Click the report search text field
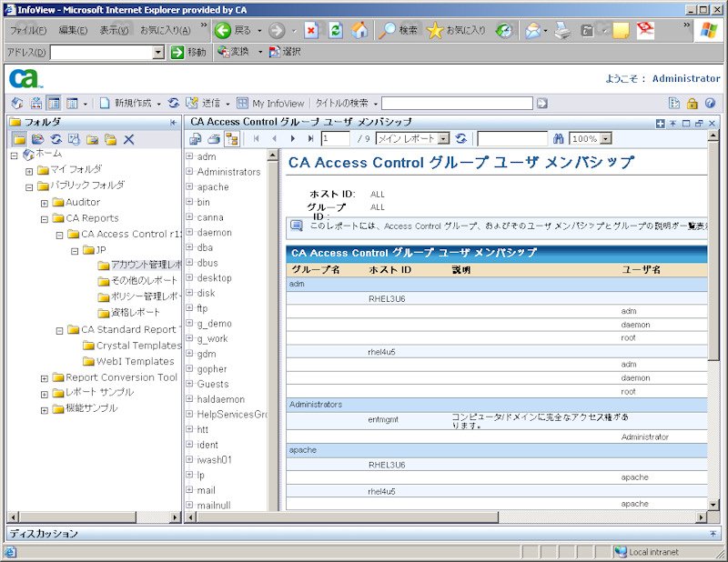The width and height of the screenshot is (728, 562). coord(512,138)
